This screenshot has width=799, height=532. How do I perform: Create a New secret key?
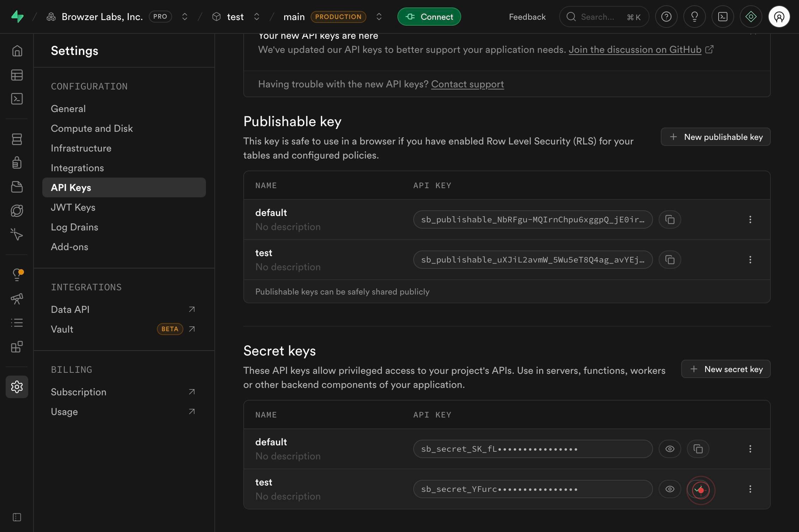(726, 369)
